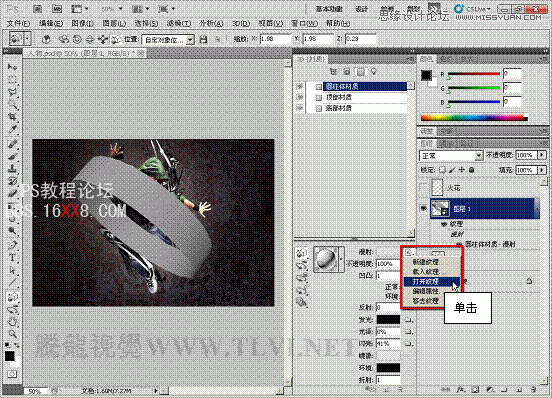Select the Crop tool
The image size is (552, 398).
(12, 117)
